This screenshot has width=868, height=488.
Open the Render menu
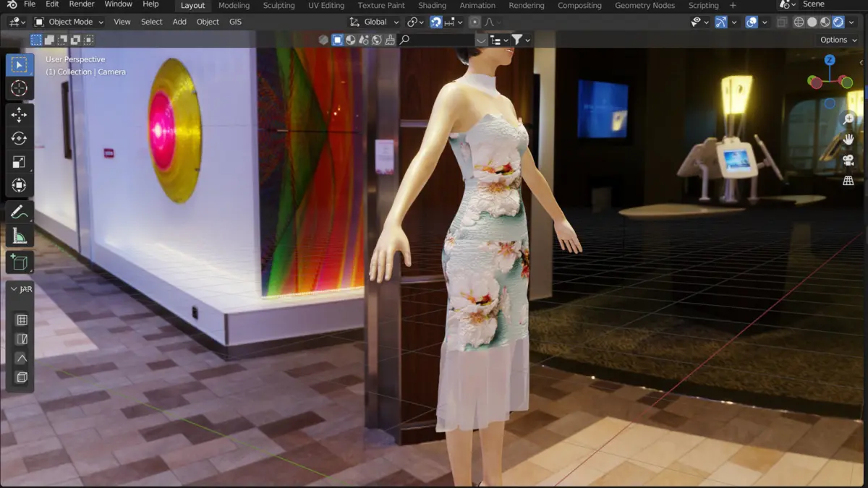tap(82, 4)
